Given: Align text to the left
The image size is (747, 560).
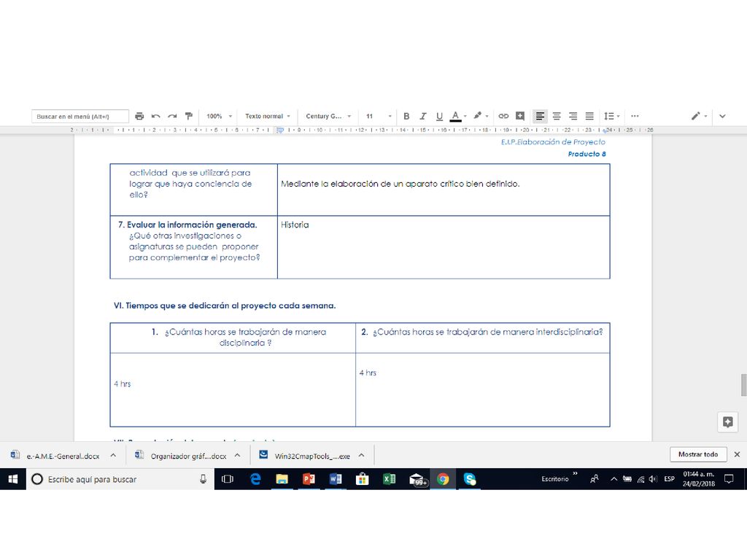Looking at the screenshot, I should coord(540,116).
